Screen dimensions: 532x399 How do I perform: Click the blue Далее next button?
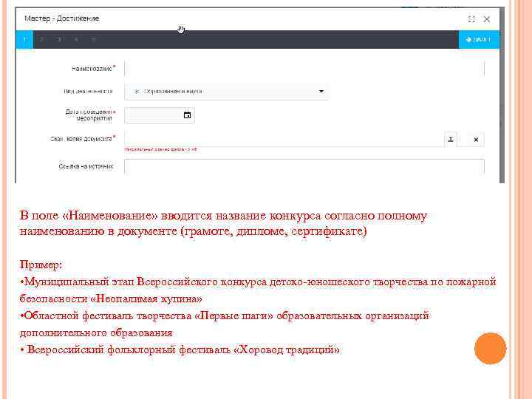[479, 40]
